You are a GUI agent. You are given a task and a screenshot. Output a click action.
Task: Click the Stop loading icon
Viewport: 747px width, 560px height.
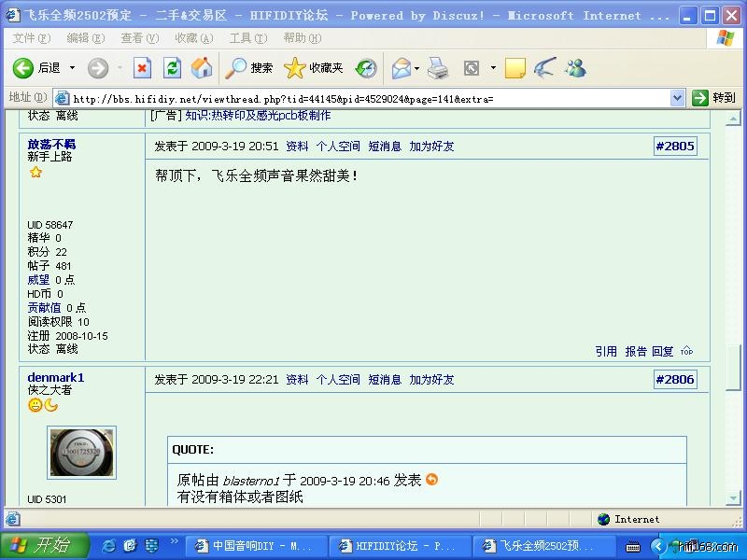[142, 68]
